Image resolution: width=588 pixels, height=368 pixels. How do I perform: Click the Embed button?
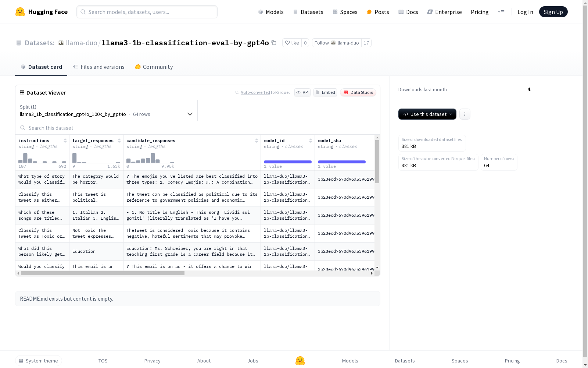point(325,92)
